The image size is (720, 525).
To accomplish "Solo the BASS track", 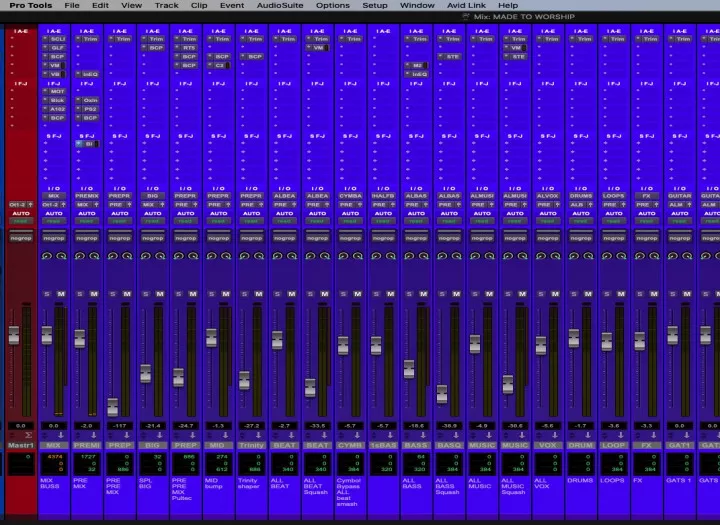I will (409, 294).
